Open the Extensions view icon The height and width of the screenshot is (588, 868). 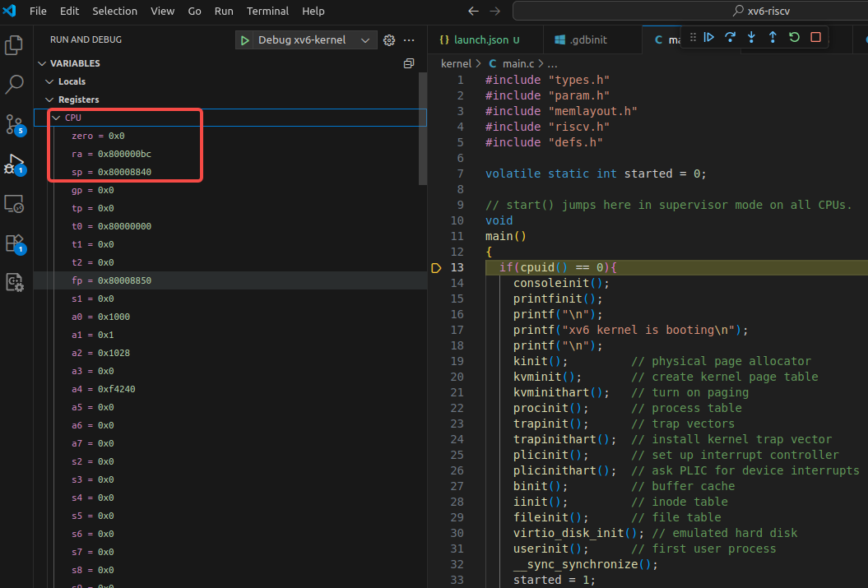pyautogui.click(x=14, y=243)
